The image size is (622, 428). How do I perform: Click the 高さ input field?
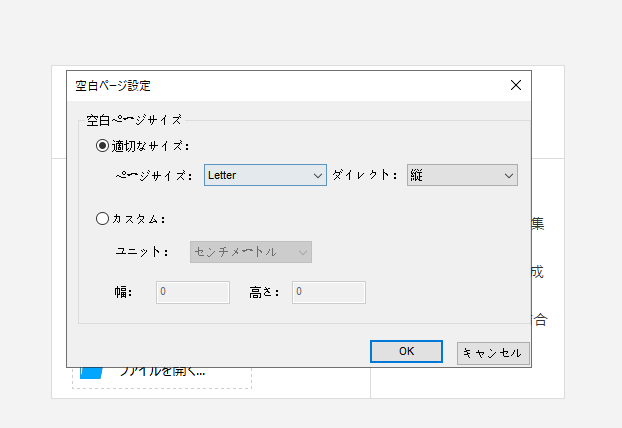[329, 292]
